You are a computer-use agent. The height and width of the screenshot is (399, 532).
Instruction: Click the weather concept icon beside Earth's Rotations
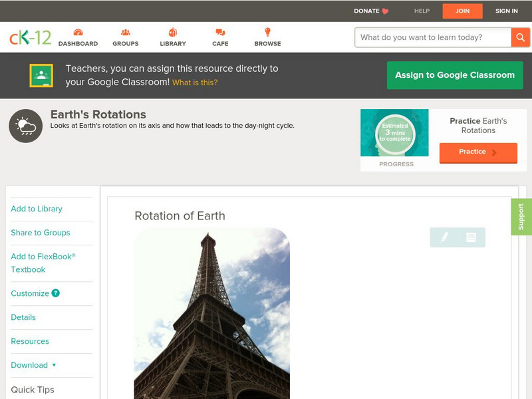(x=26, y=126)
